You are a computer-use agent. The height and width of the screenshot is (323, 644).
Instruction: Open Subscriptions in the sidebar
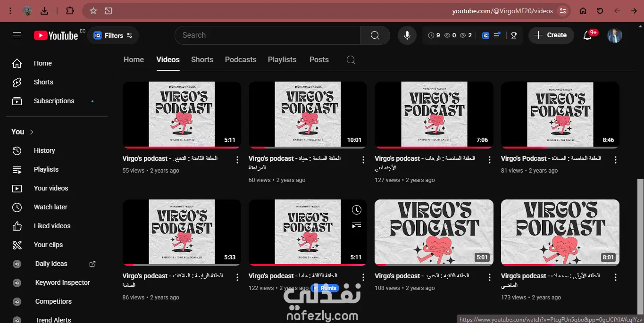click(57, 101)
